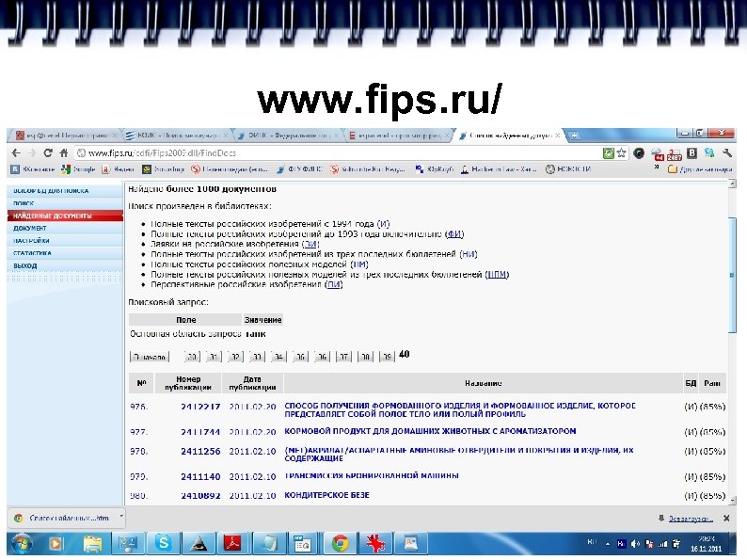
Task: Click the extension icon with 2487 badge
Action: [675, 153]
